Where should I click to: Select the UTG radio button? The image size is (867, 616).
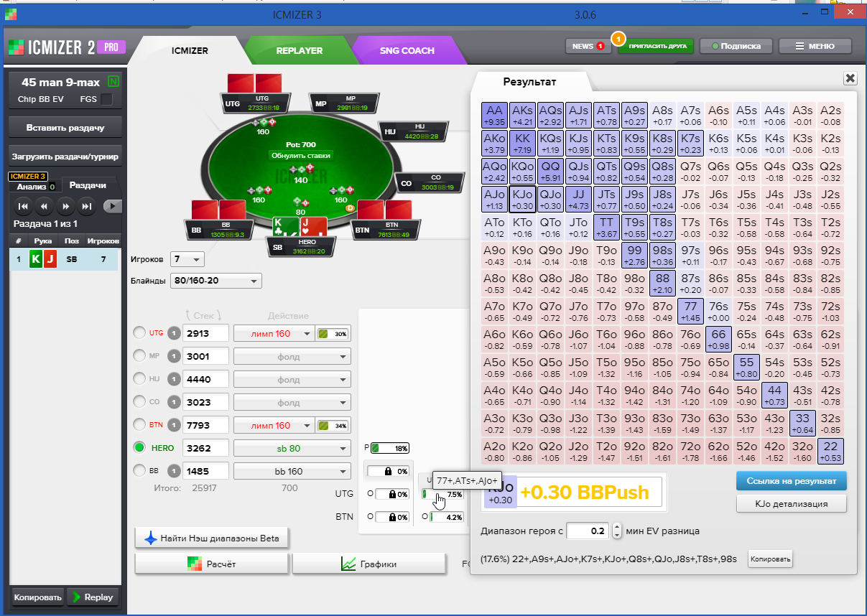tap(139, 333)
